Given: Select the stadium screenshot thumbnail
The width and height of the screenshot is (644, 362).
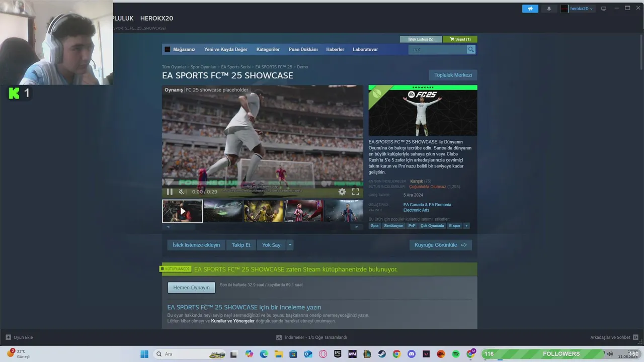Looking at the screenshot, I should coord(223,211).
